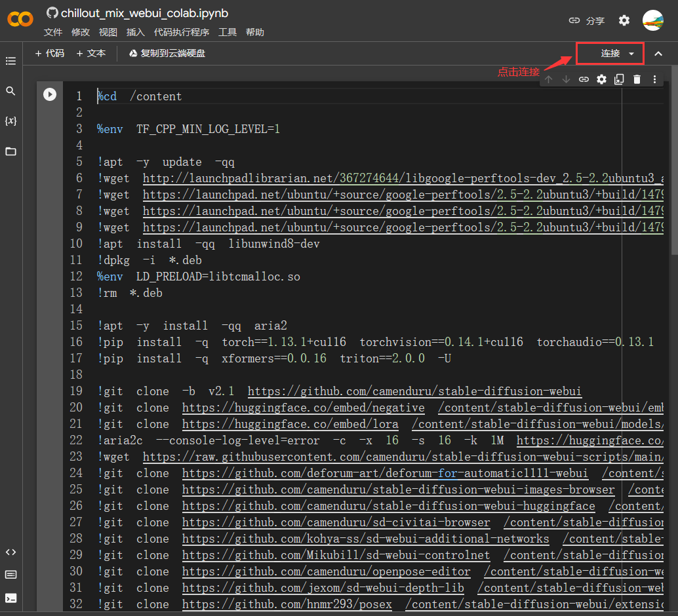Open the table of contents sidebar icon

click(x=10, y=61)
